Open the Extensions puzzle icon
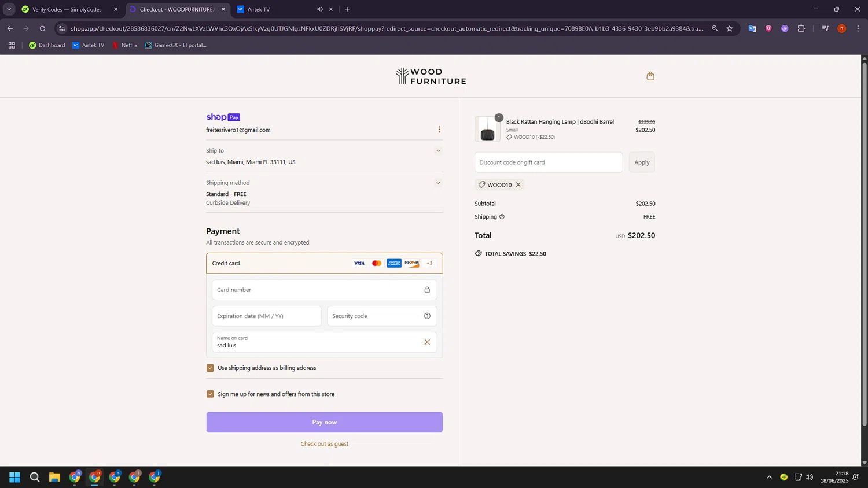 tap(801, 28)
